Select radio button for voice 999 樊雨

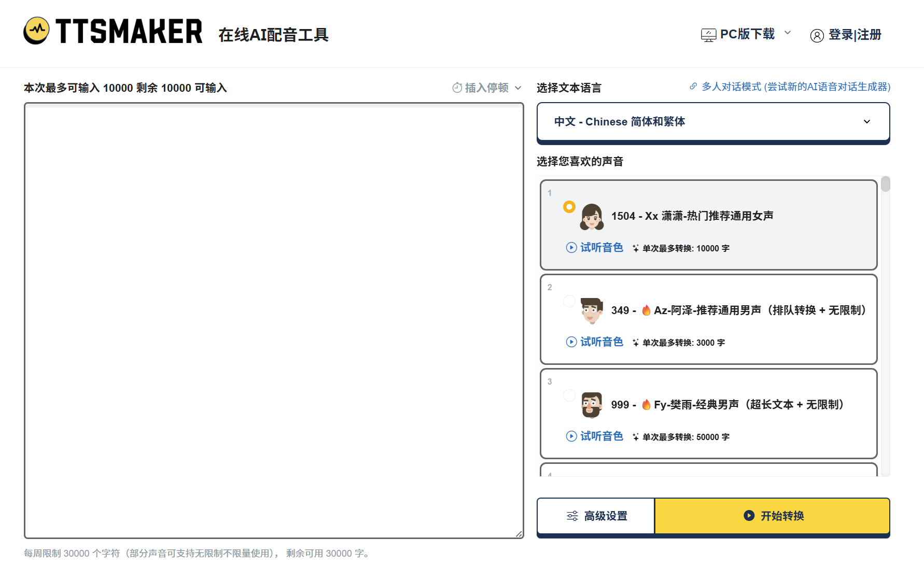point(569,395)
